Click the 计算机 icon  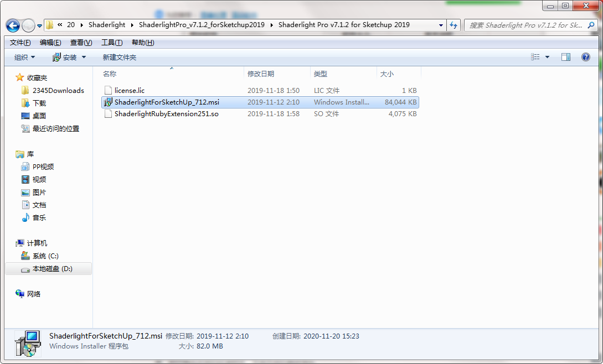[19, 243]
